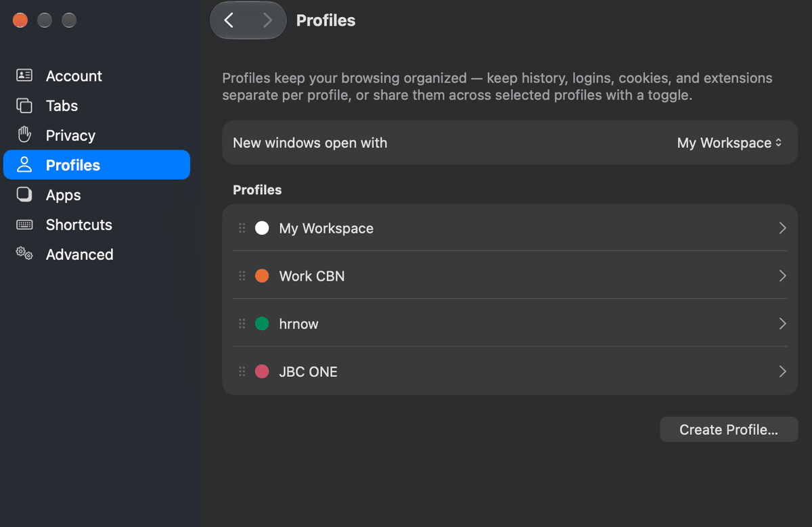Grab the My Workspace drag handle
This screenshot has width=812, height=527.
pyautogui.click(x=242, y=228)
